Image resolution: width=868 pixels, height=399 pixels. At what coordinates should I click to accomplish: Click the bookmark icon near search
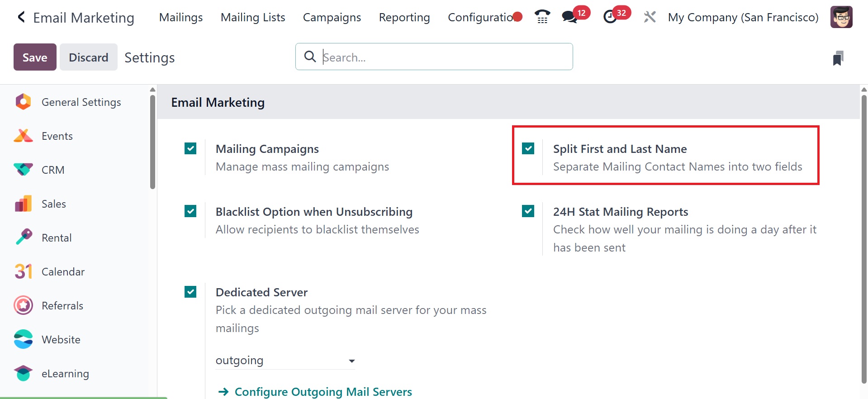[x=838, y=58]
